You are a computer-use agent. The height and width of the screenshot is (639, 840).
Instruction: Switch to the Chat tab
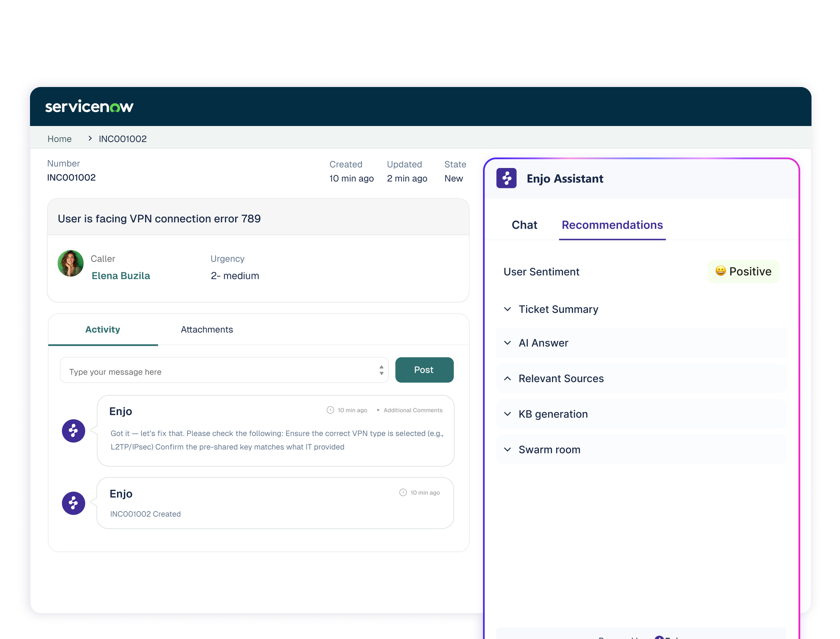(524, 225)
